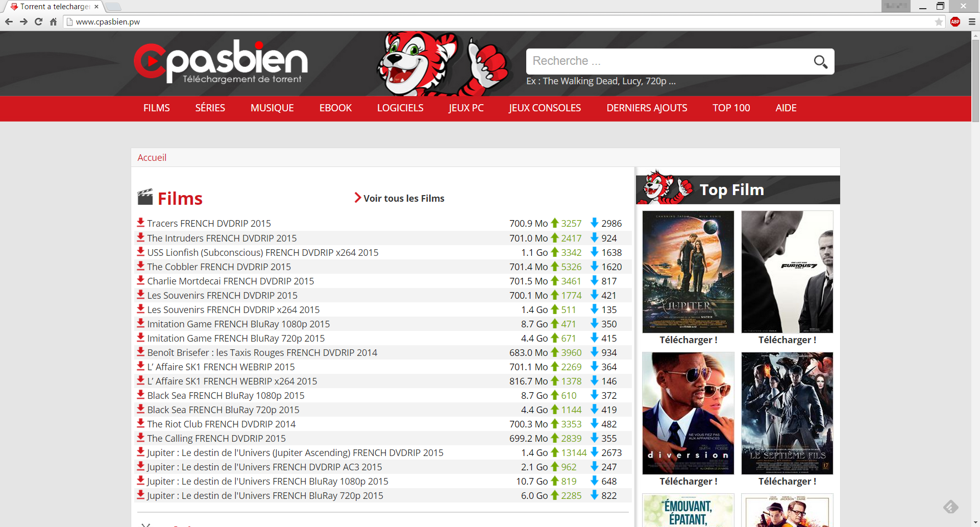Open 'Imitation Game FRENCH BluRay 1080p 2015'

[x=238, y=324]
